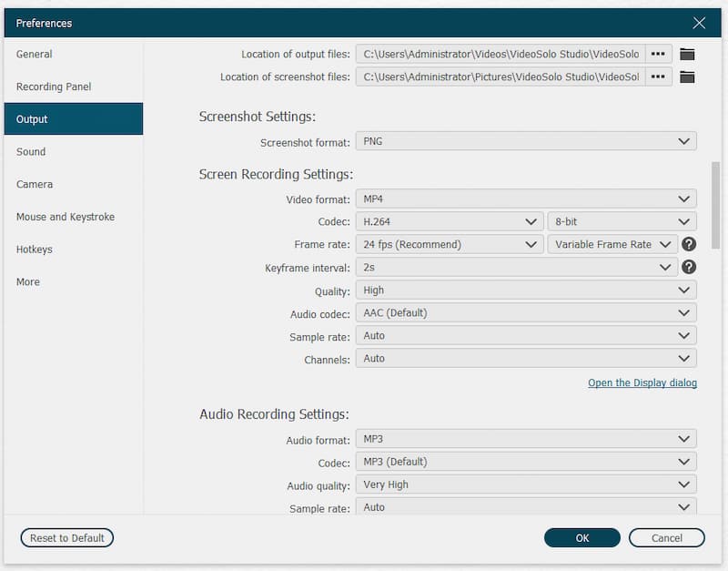
Task: Open folder icon for output files location
Action: click(687, 55)
